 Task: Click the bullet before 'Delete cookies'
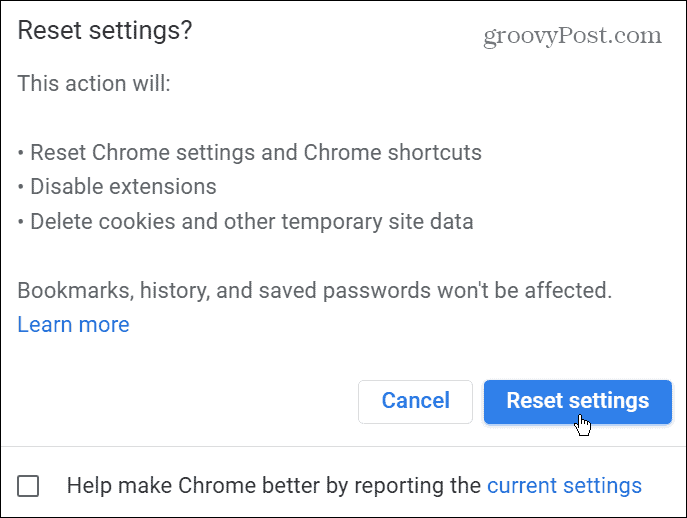tap(21, 222)
